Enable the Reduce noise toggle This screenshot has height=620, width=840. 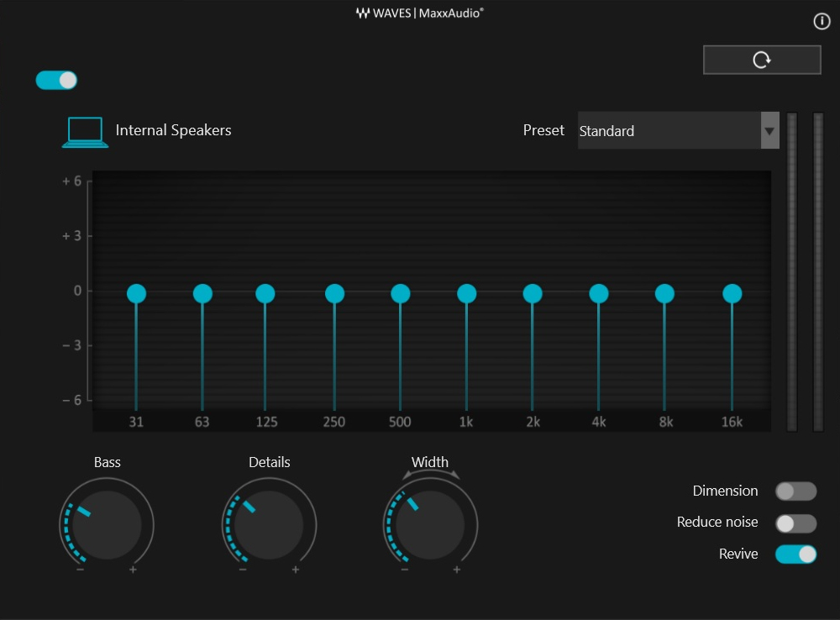795,523
